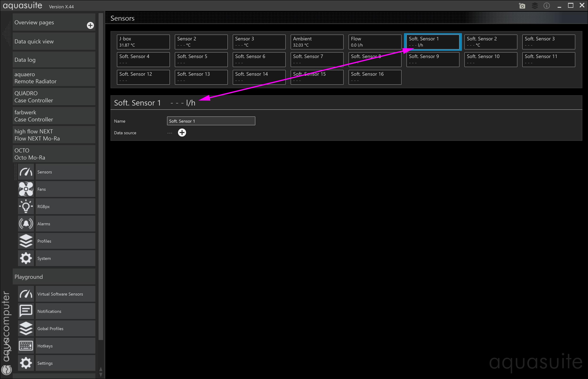The width and height of the screenshot is (588, 379).
Task: Select the Soft. Sensor 9 tile
Action: [433, 60]
